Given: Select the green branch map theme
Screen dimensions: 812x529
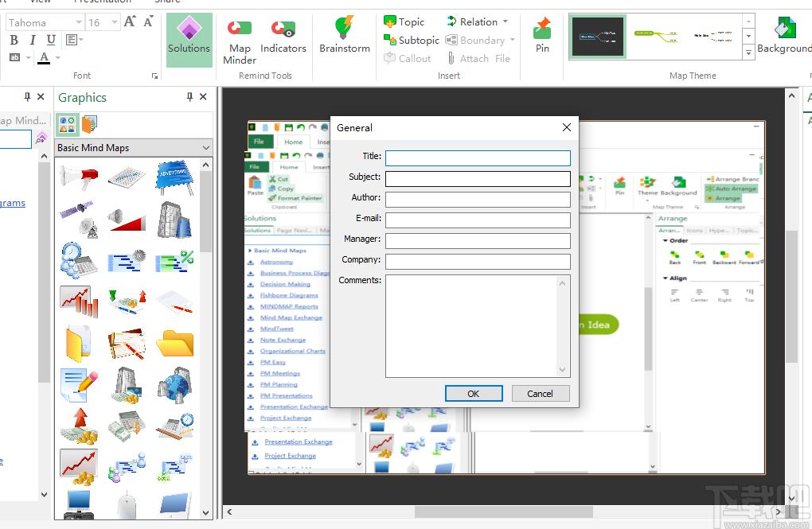Looking at the screenshot, I should (x=656, y=37).
